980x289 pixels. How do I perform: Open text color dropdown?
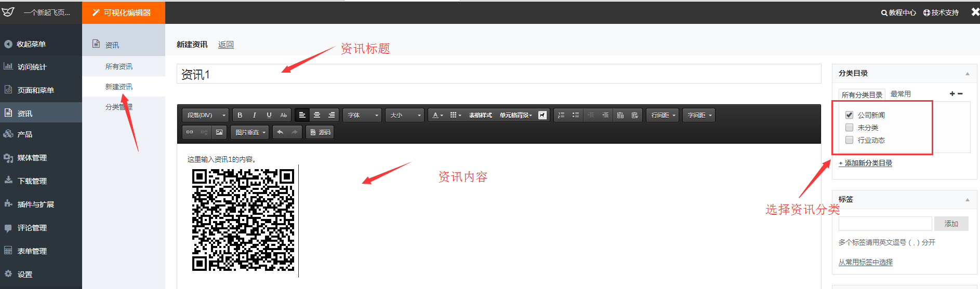pos(438,115)
